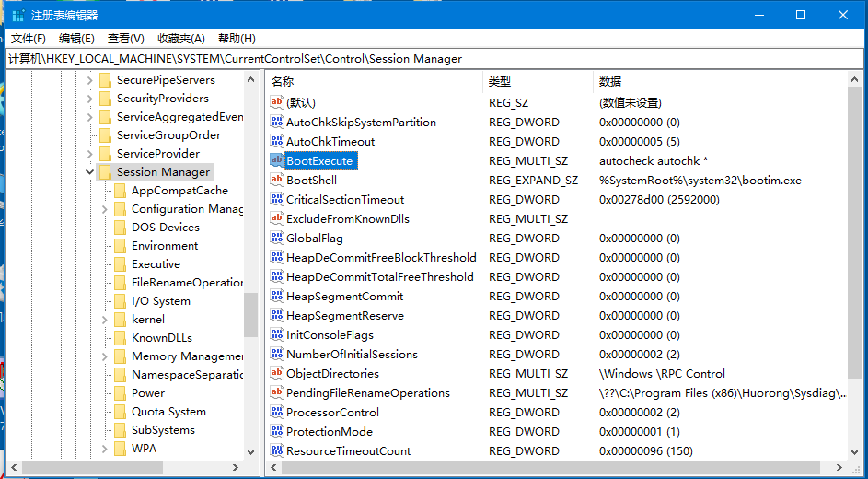Click the registry path address bar
The height and width of the screenshot is (479, 868).
point(433,59)
